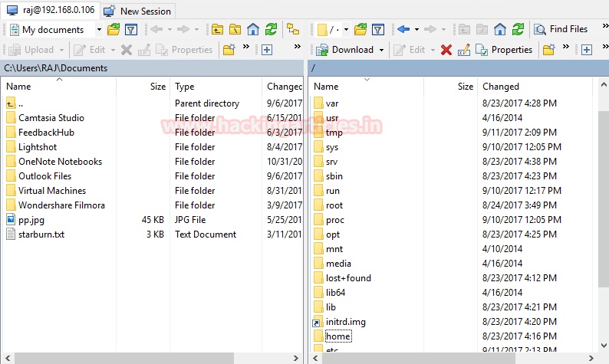Viewport: 609px width, 364px height.
Task: Open remote Properties button
Action: (x=504, y=50)
